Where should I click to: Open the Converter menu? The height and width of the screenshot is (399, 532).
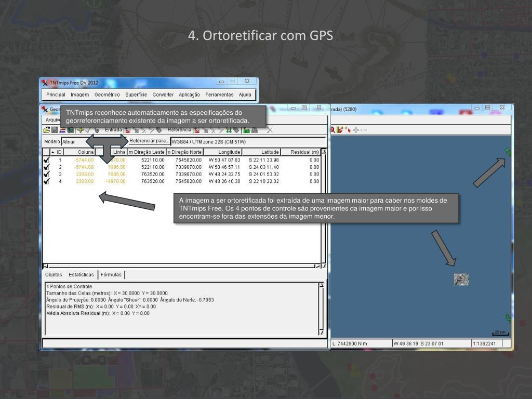pyautogui.click(x=163, y=95)
